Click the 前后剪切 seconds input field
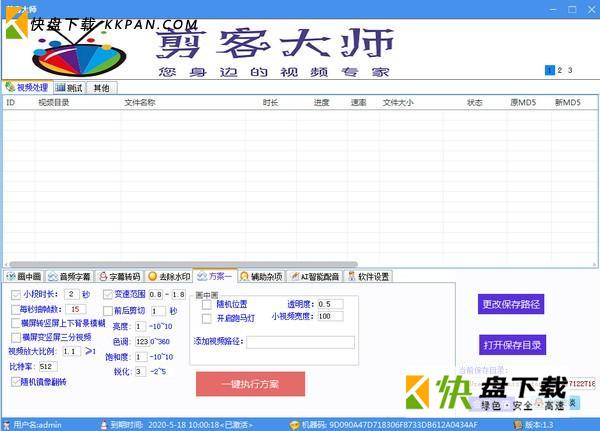600x431 pixels. [158, 311]
